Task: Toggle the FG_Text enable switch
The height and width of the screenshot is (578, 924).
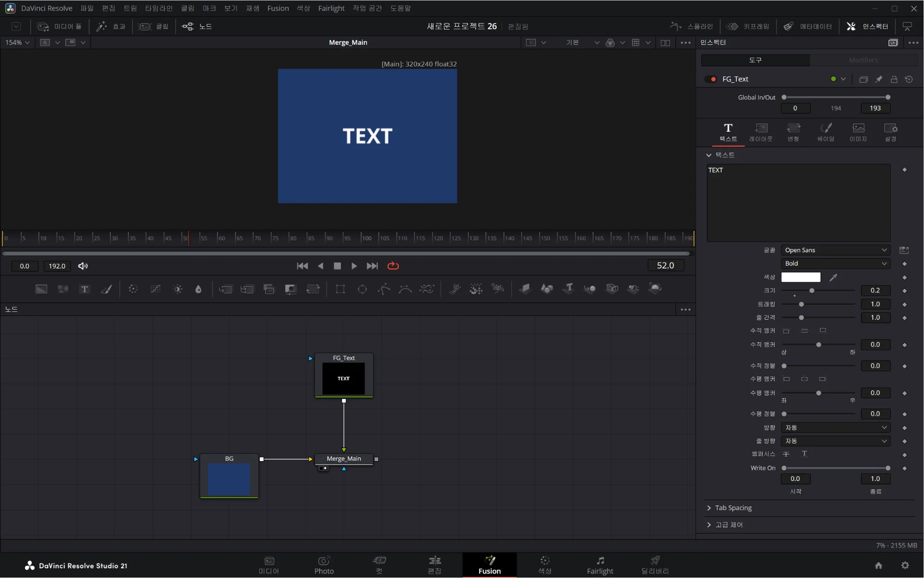Action: click(711, 79)
